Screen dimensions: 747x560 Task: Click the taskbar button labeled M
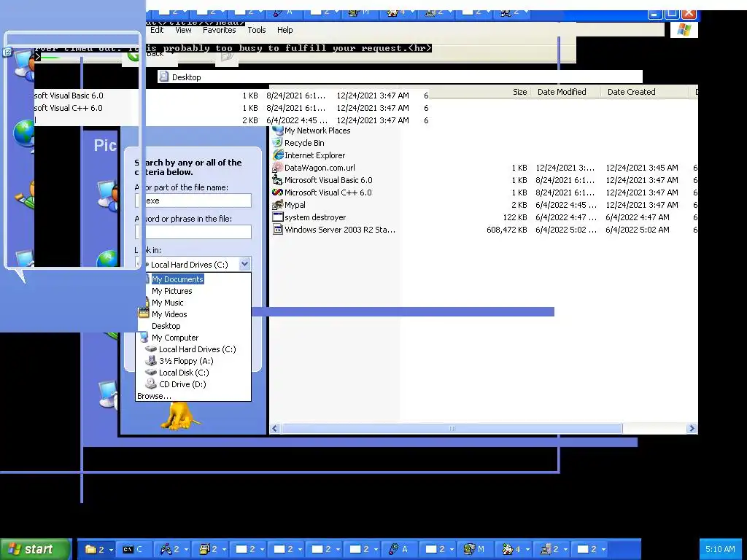(475, 549)
